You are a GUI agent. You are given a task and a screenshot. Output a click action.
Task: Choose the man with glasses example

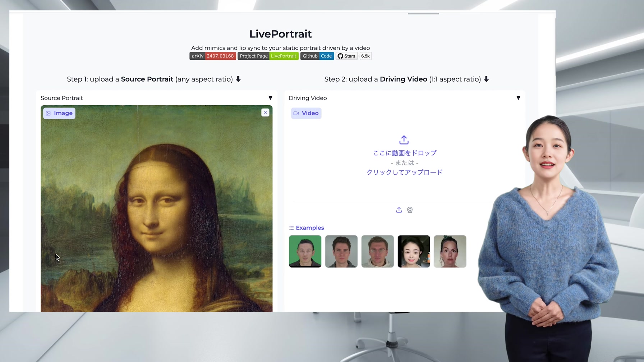click(x=378, y=251)
